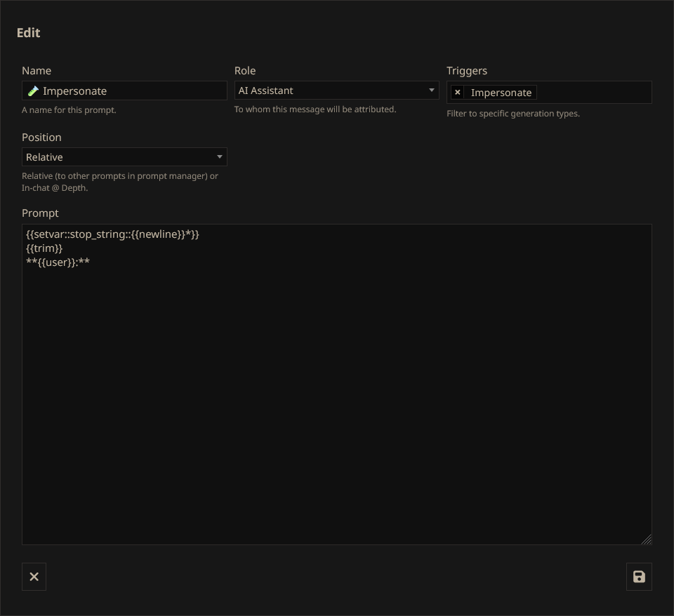This screenshot has height=616, width=674.
Task: Place cursor on the setvar stop_string line
Action: (x=112, y=234)
